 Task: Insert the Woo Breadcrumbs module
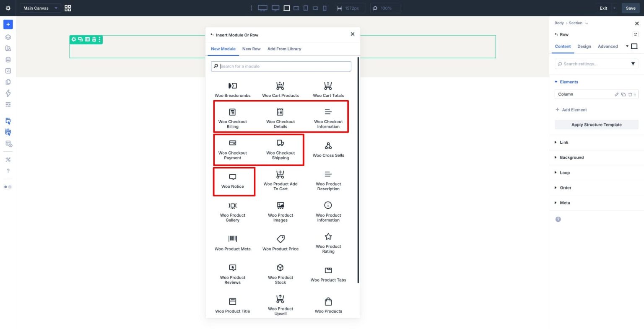click(x=233, y=90)
